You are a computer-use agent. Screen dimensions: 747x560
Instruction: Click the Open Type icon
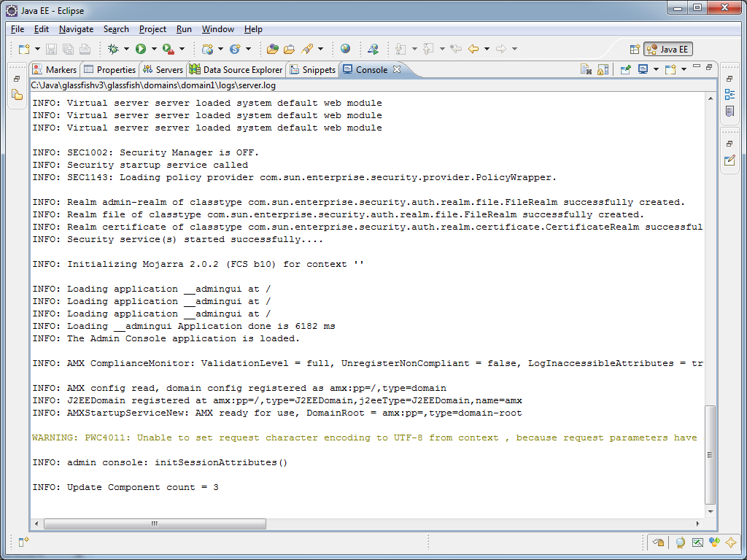[x=273, y=49]
